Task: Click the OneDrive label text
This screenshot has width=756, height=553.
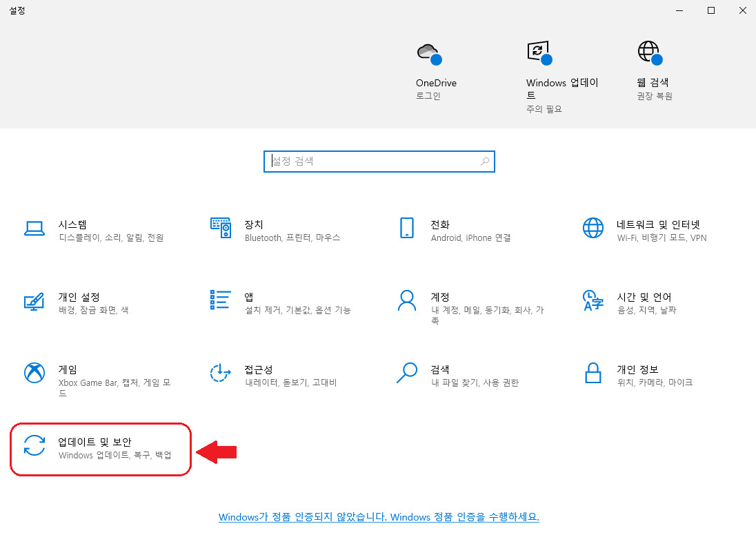Action: pyautogui.click(x=437, y=83)
